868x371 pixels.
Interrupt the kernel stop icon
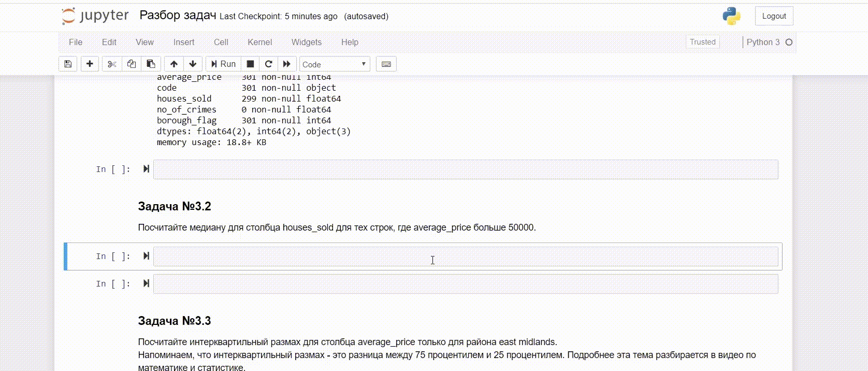pos(250,64)
